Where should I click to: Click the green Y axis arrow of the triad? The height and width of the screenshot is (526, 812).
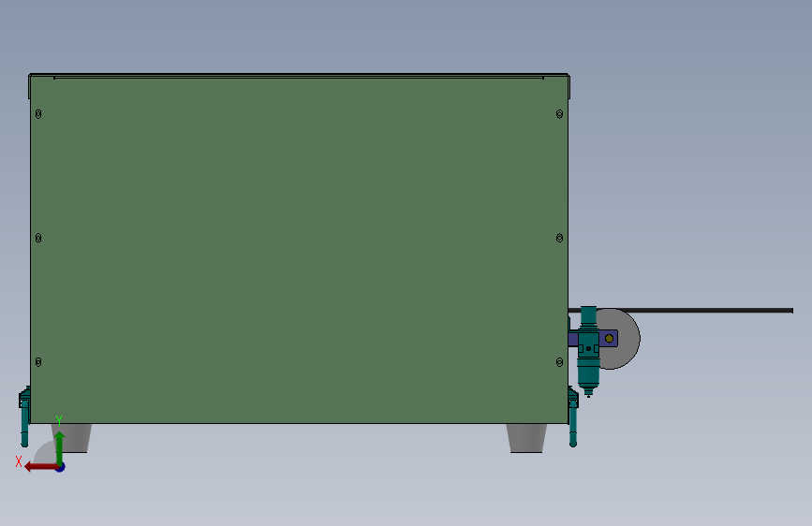pyautogui.click(x=60, y=447)
